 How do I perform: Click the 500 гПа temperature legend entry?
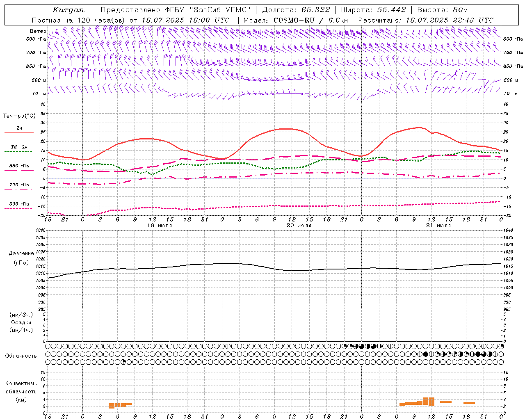click(x=19, y=204)
